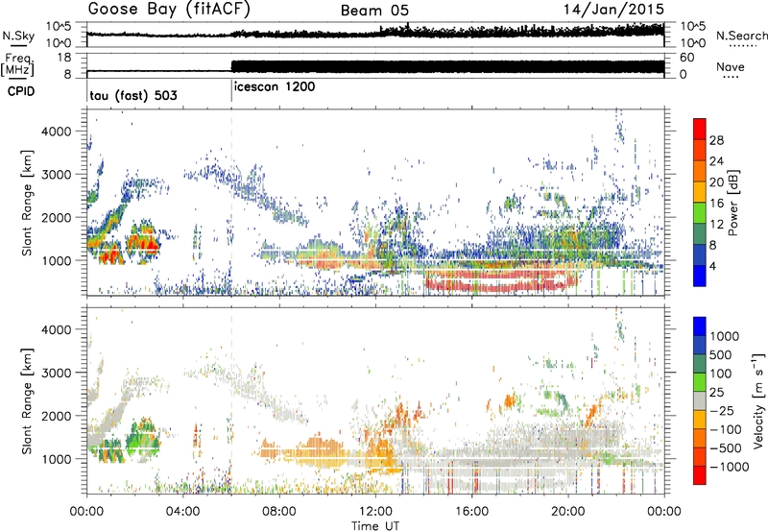Click the 'N.Sky' axis label
Screen dimensions: 768x532
click(18, 36)
